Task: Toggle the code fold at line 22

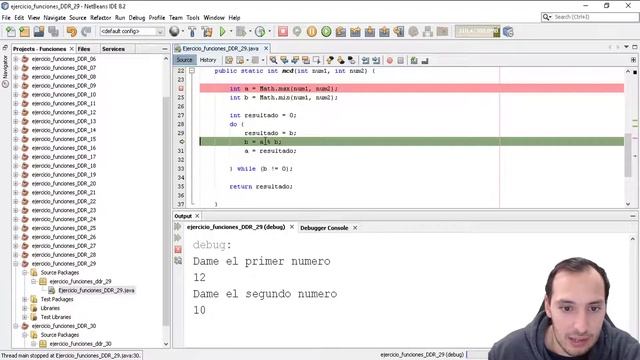Action: pyautogui.click(x=191, y=71)
